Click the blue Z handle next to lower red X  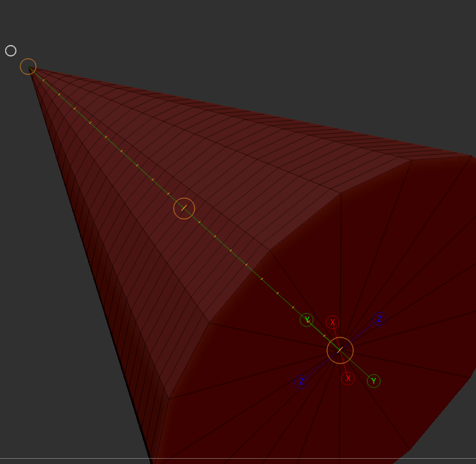[301, 382]
